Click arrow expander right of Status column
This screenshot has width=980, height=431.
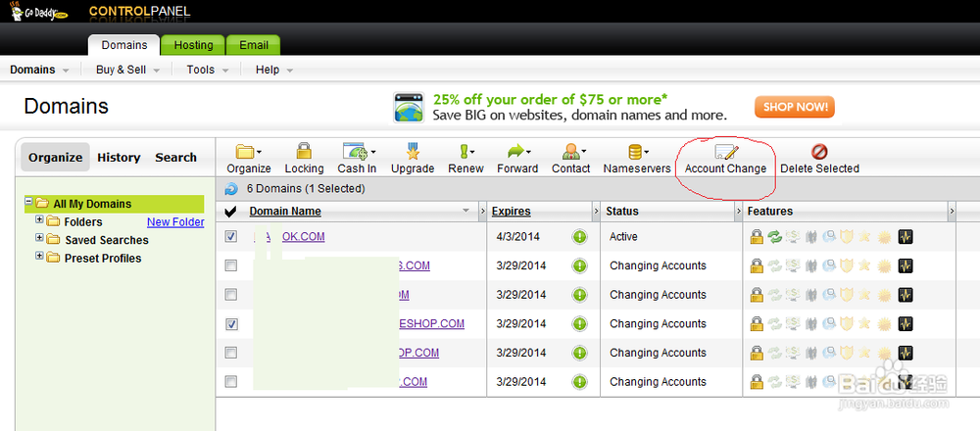click(739, 212)
